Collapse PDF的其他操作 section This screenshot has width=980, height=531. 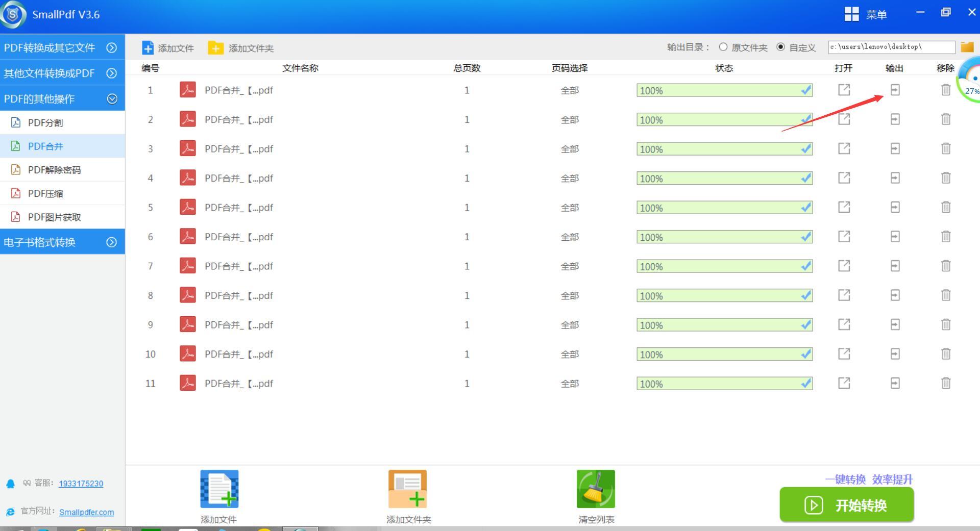62,98
